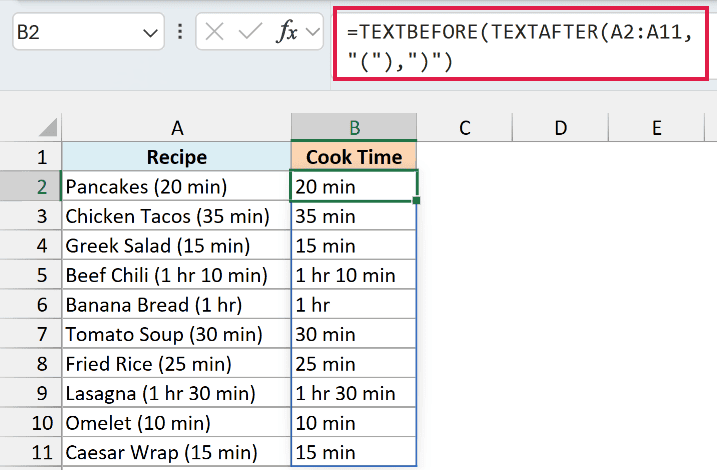Select column D header
Viewport: 717px width, 470px height.
[x=561, y=128]
